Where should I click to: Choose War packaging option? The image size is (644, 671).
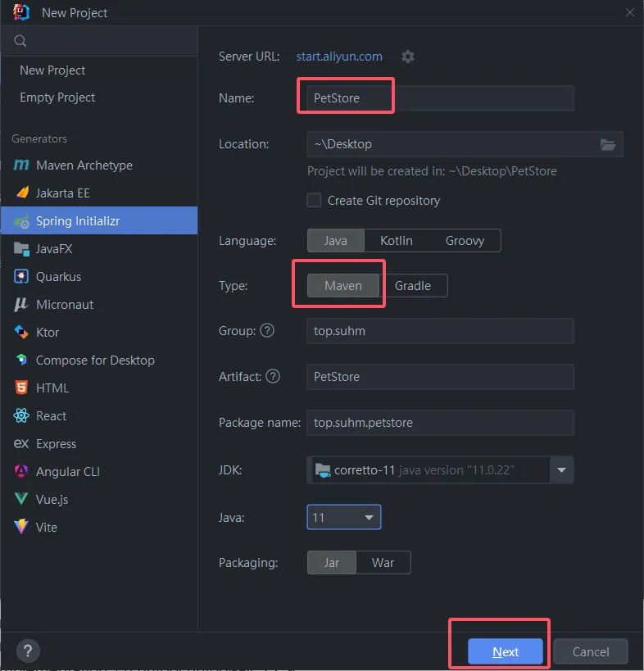[x=383, y=563]
